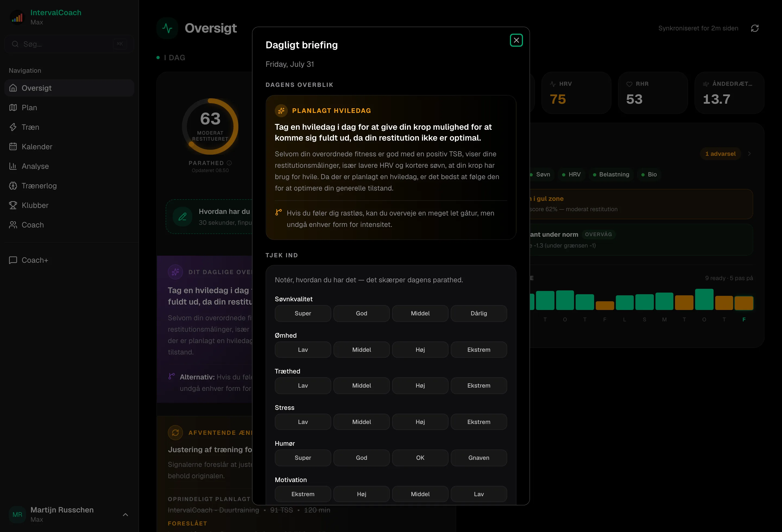
Task: Set Ømhed to Ekstrem
Action: point(479,350)
